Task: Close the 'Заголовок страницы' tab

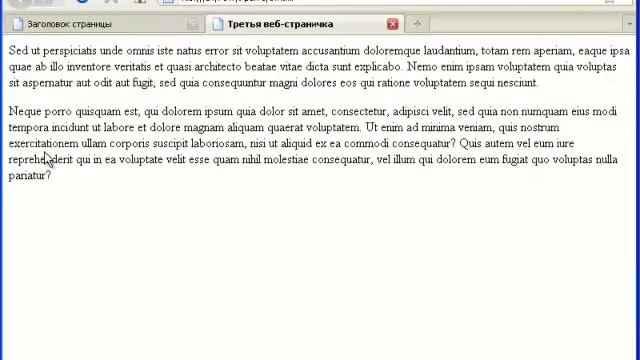Action: [193, 24]
